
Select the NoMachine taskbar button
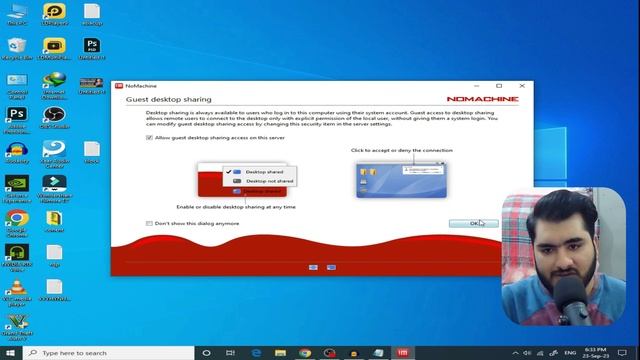pyautogui.click(x=402, y=353)
